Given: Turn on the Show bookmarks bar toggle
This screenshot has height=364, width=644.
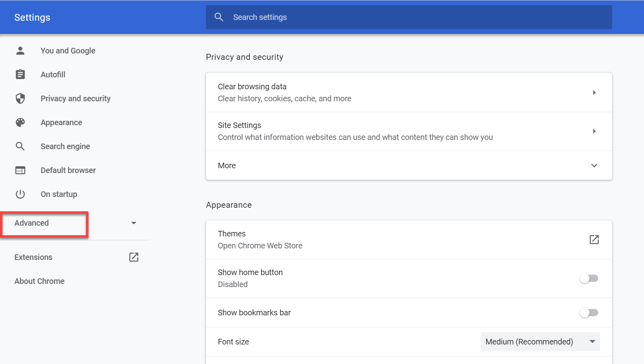Looking at the screenshot, I should click(589, 313).
